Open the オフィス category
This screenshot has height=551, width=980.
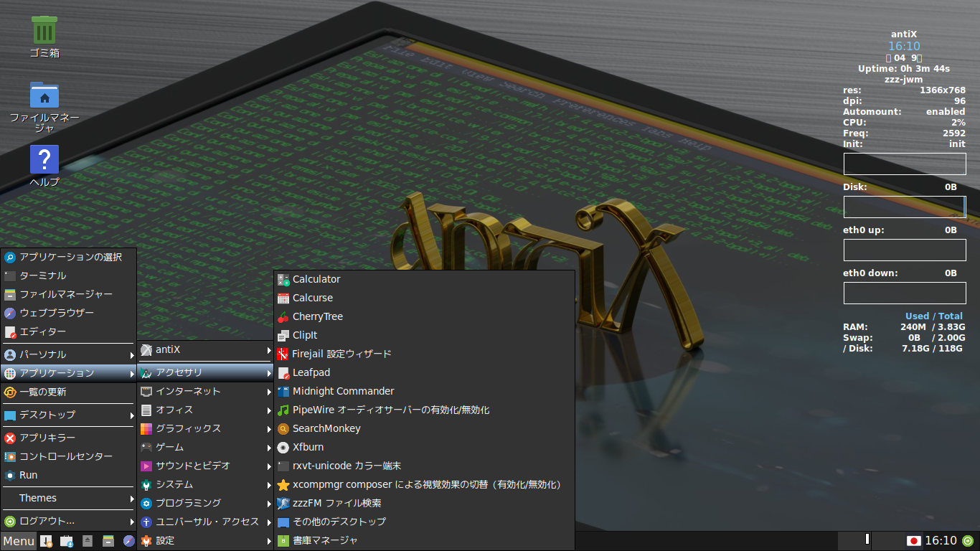206,410
